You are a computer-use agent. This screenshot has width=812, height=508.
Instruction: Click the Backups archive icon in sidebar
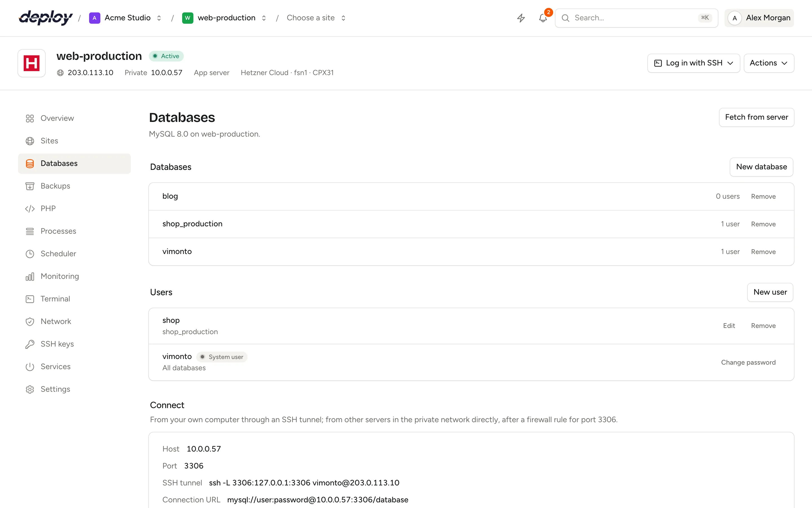pos(30,186)
